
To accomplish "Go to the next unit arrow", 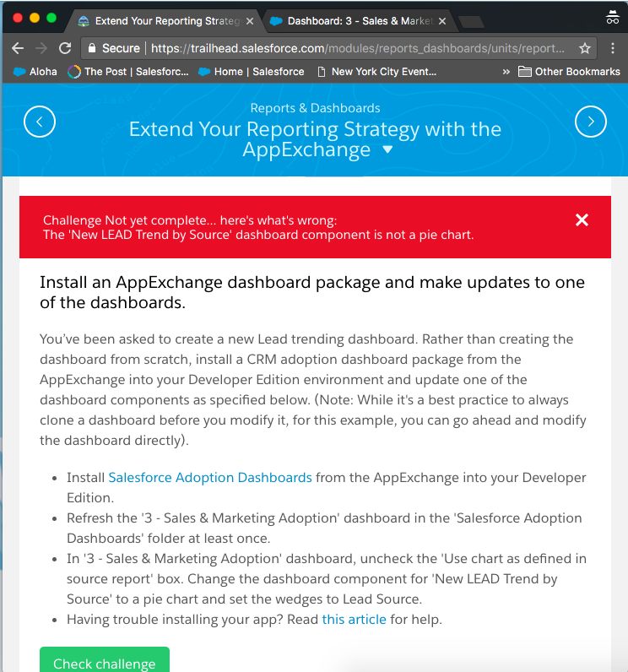I will (x=591, y=122).
